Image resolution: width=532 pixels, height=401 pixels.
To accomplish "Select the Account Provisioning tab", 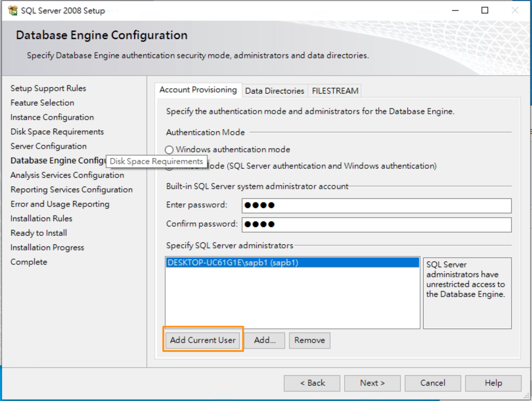I will [x=198, y=90].
